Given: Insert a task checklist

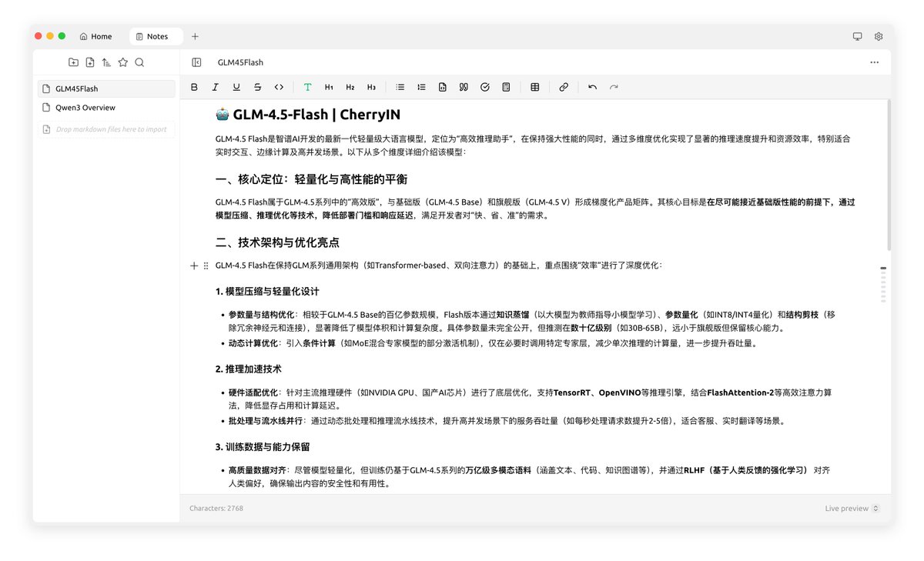Looking at the screenshot, I should click(484, 87).
